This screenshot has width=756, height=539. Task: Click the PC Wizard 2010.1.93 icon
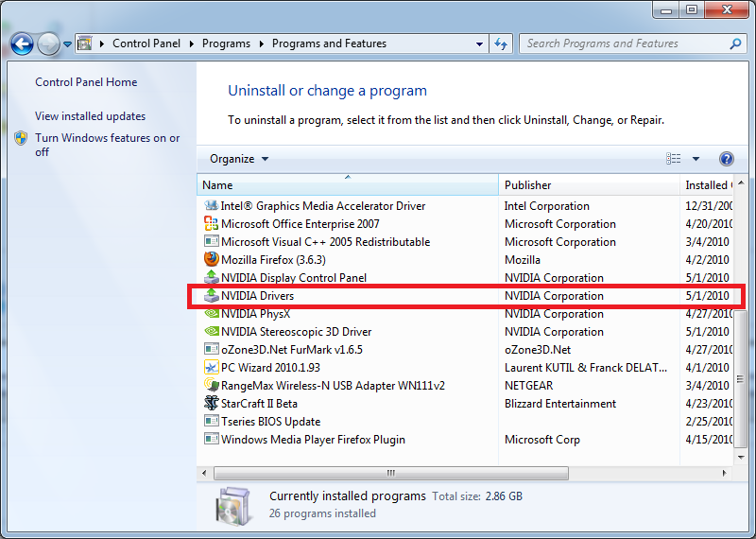pyautogui.click(x=211, y=367)
